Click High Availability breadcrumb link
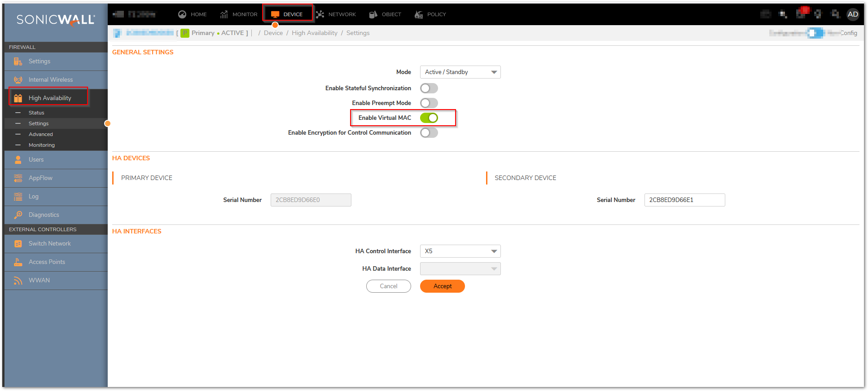Viewport: 868px width, 391px height. [315, 33]
